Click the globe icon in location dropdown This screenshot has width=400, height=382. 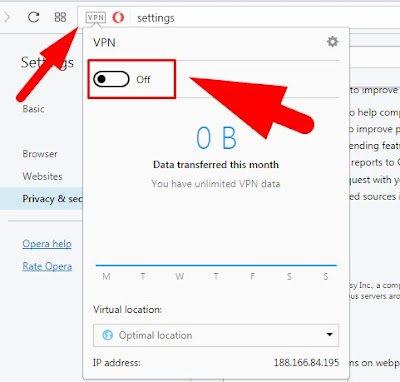pyautogui.click(x=107, y=335)
